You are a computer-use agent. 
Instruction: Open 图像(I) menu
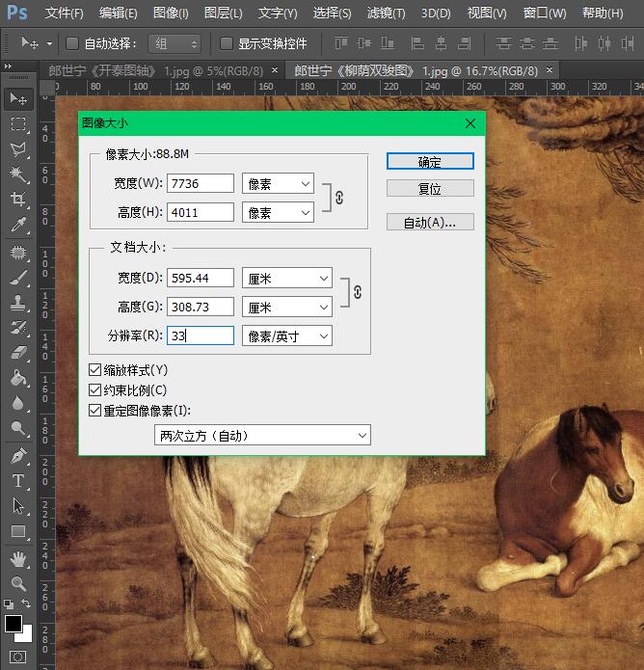[x=171, y=13]
